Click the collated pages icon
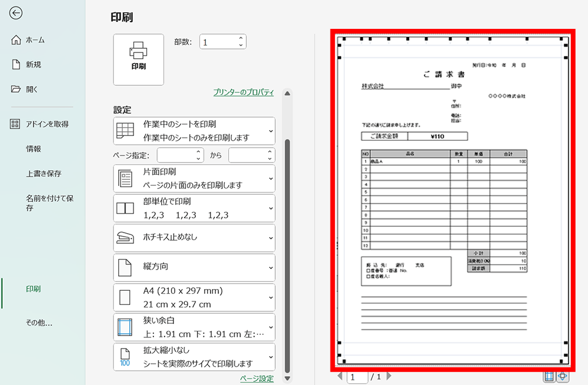 pyautogui.click(x=125, y=208)
